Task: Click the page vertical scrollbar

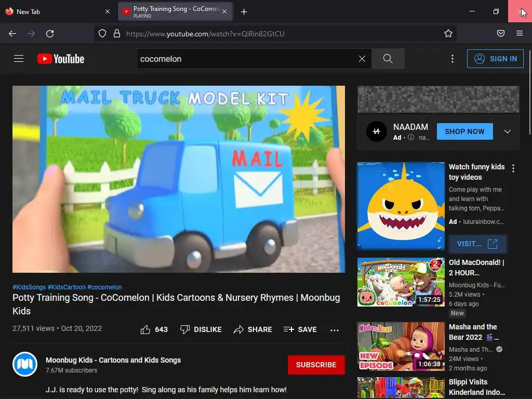Action: pos(529,92)
